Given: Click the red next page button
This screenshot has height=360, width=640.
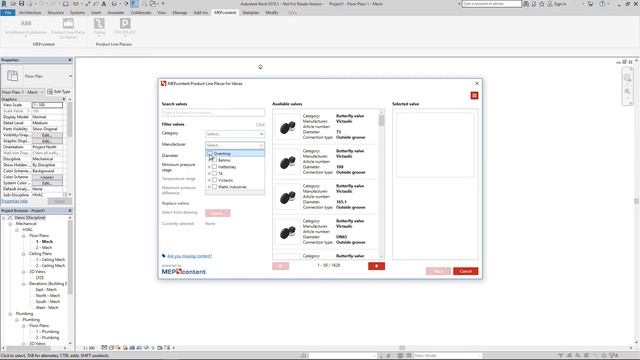Looking at the screenshot, I should [x=376, y=266].
